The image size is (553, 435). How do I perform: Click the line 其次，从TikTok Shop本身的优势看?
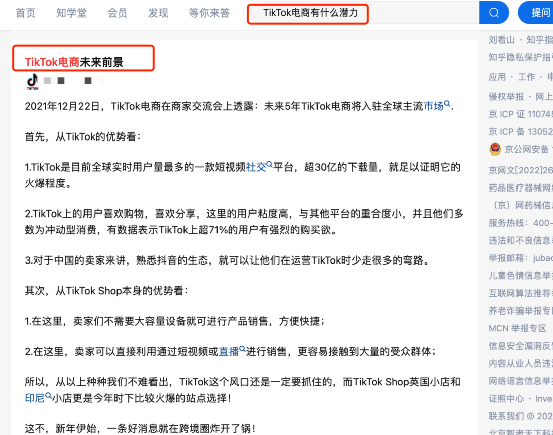point(107,291)
